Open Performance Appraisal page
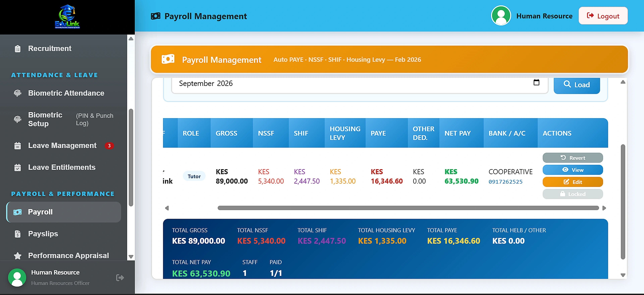The width and height of the screenshot is (644, 295). pos(64,255)
